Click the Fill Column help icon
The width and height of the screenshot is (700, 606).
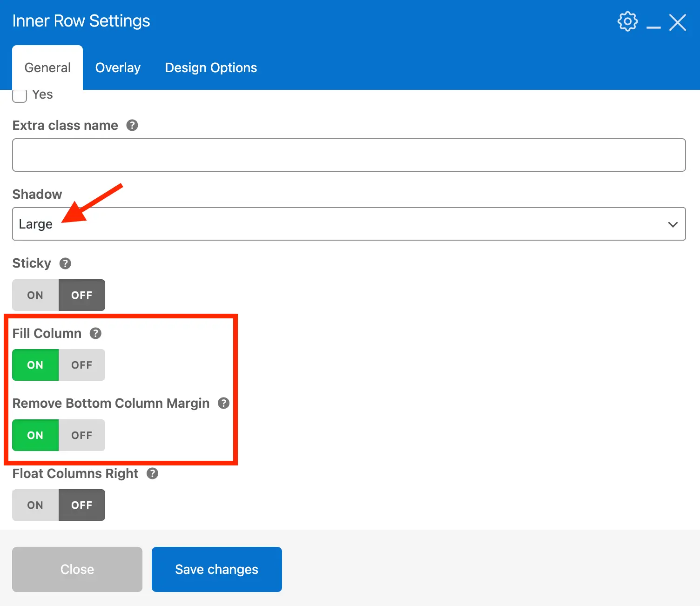pos(95,333)
